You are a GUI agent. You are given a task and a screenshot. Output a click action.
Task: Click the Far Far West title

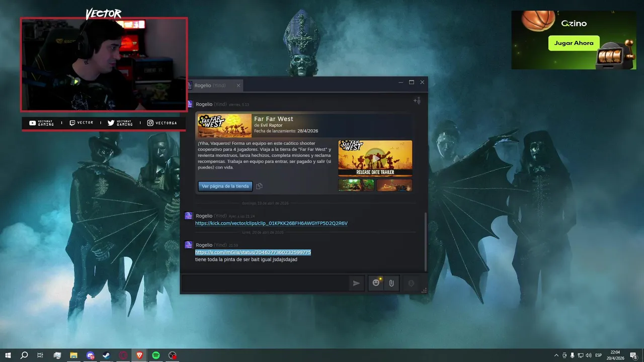273,119
